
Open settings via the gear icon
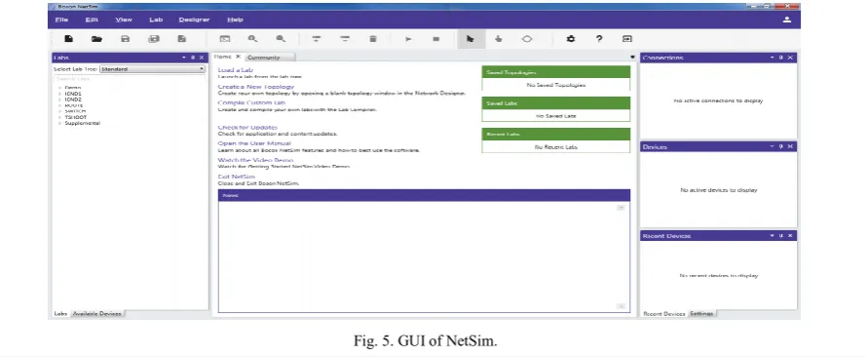[x=571, y=39]
